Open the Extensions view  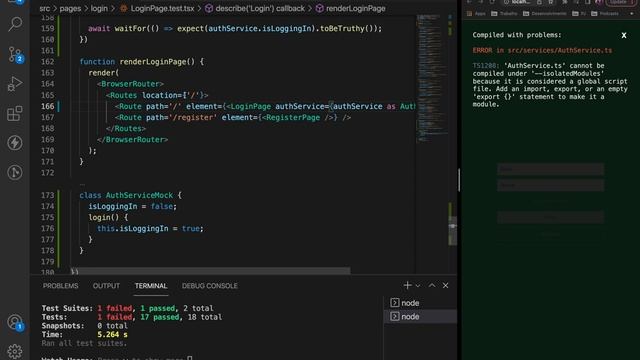(x=15, y=113)
